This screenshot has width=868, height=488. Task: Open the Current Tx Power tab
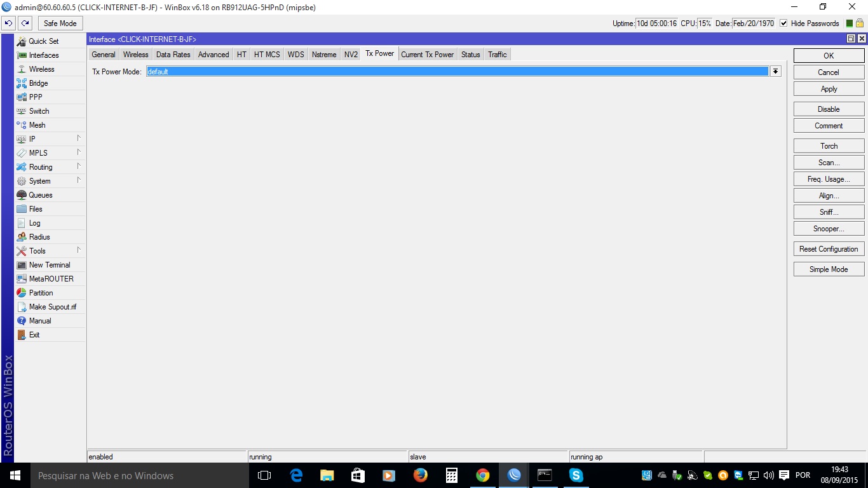[428, 55]
